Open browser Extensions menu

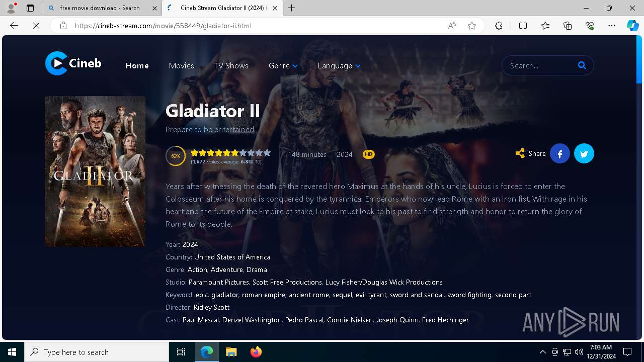499,26
